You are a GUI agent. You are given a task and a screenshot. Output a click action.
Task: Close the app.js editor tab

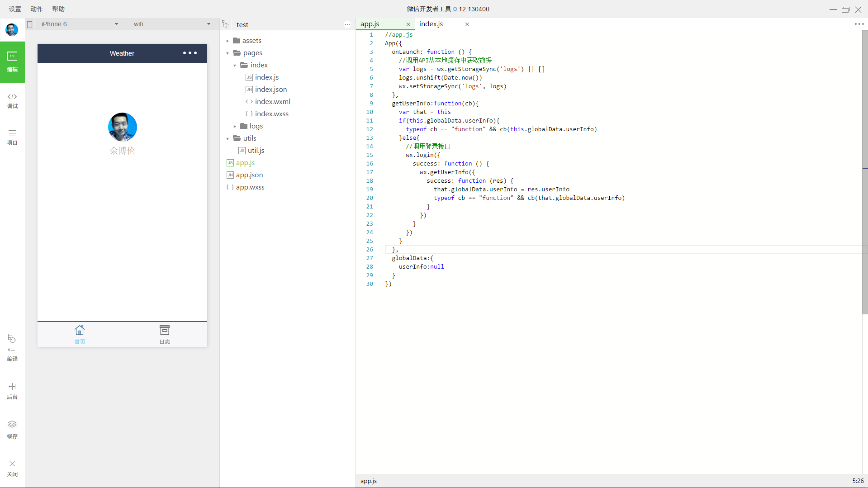pyautogui.click(x=408, y=24)
